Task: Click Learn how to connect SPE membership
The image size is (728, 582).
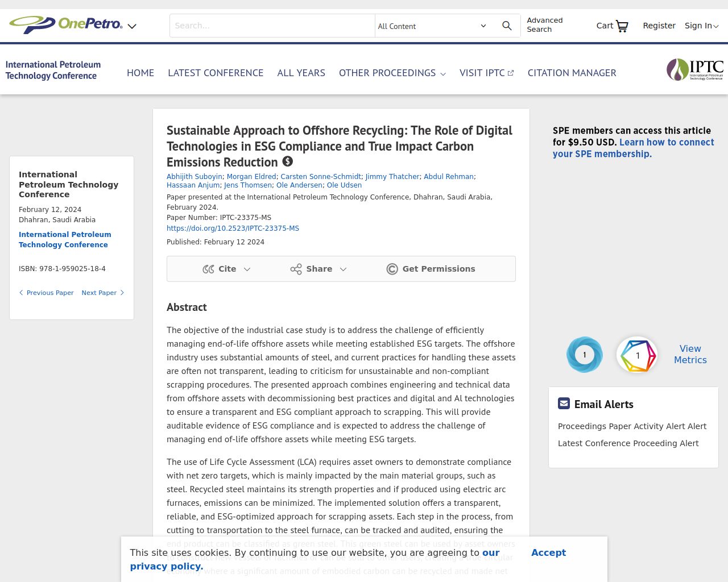Action: point(634,148)
